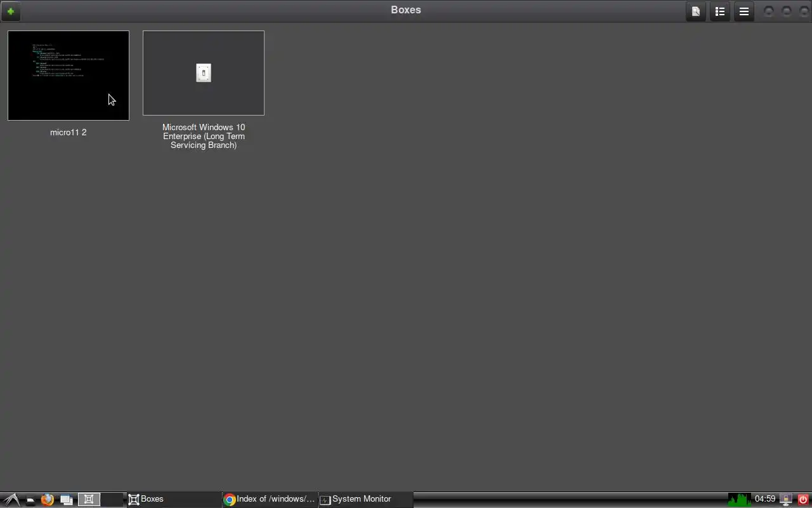Switch to list view in Boxes
This screenshot has width=812, height=508.
[x=720, y=11]
